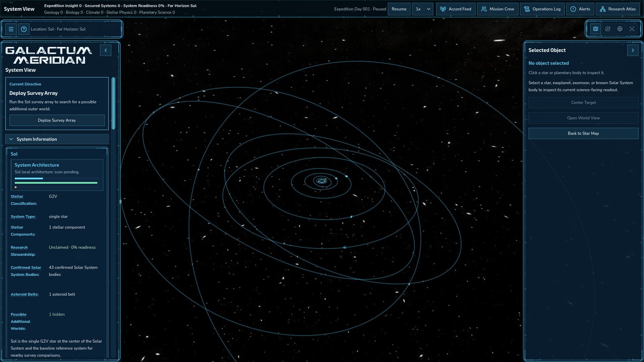The width and height of the screenshot is (644, 362).
Task: Click the System Architecture heading
Action: 37,165
